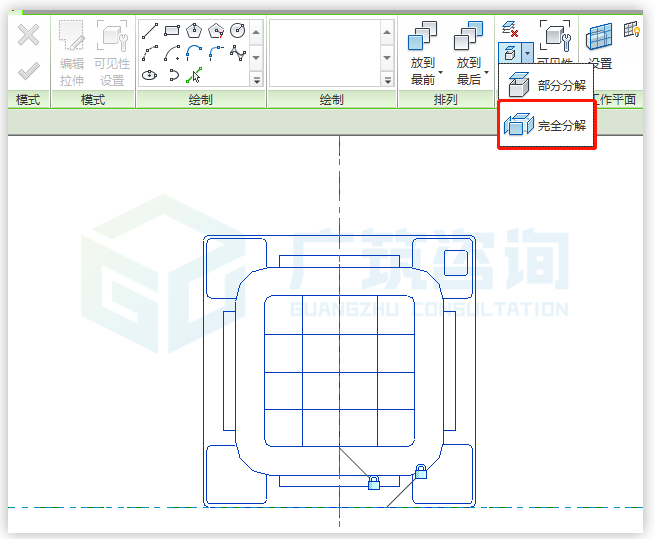Viewport: 655px width, 539px height.
Task: Click the grey checkmark finish edit mode icon
Action: click(x=29, y=71)
